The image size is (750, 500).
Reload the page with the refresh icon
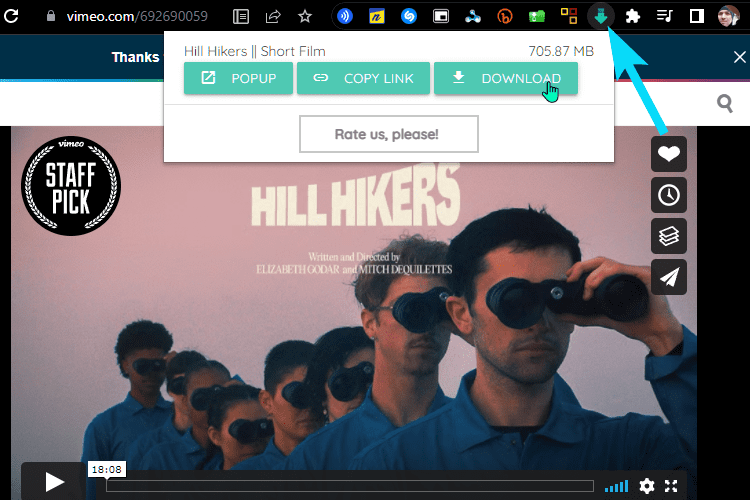click(x=11, y=16)
